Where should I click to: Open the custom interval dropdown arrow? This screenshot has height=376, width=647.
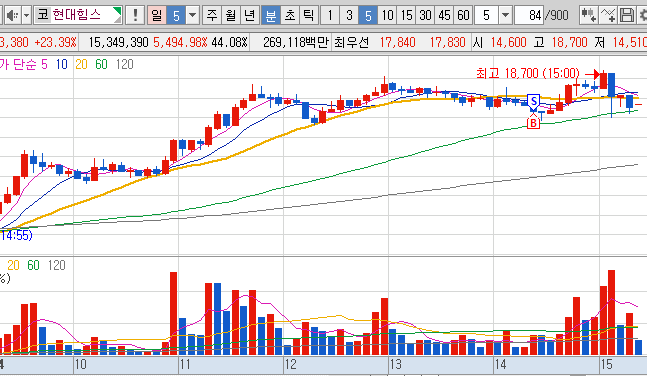click(x=505, y=16)
